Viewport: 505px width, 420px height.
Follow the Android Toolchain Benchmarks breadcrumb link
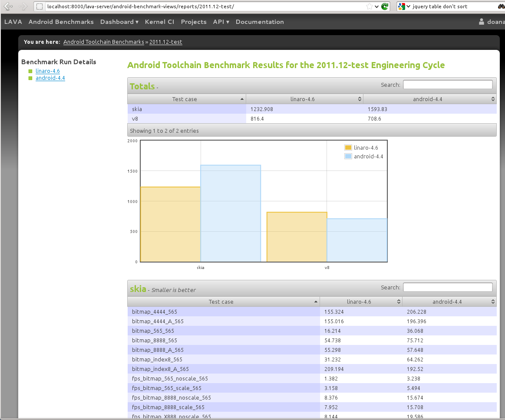pos(103,42)
